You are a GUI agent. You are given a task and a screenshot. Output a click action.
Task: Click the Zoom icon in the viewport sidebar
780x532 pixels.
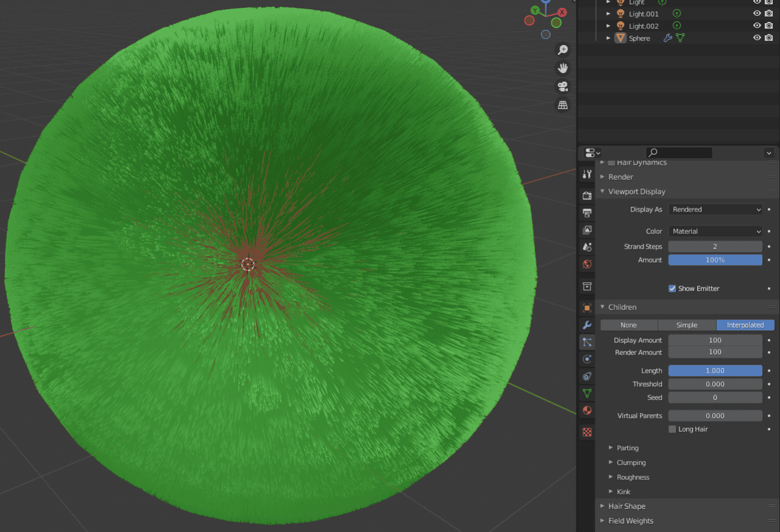click(x=562, y=49)
